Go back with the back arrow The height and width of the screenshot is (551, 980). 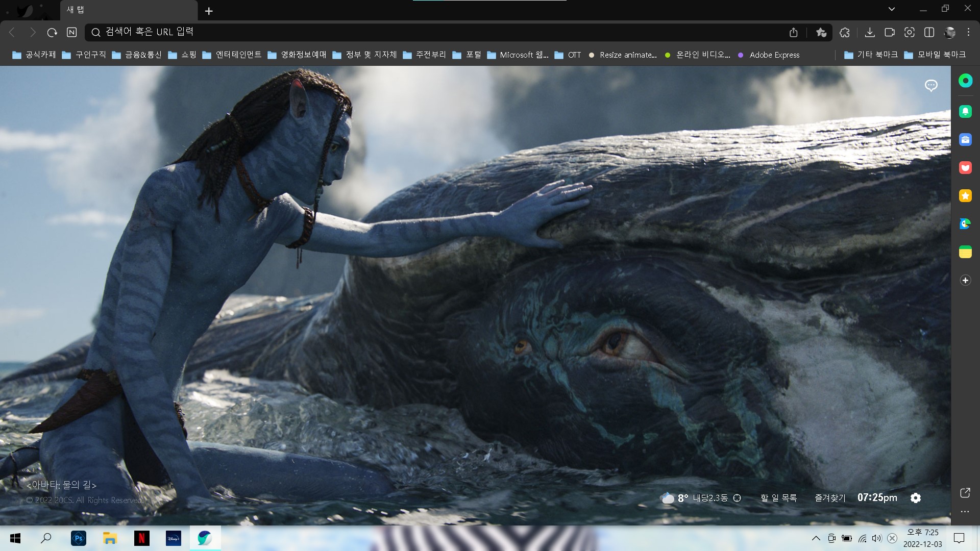tap(12, 32)
